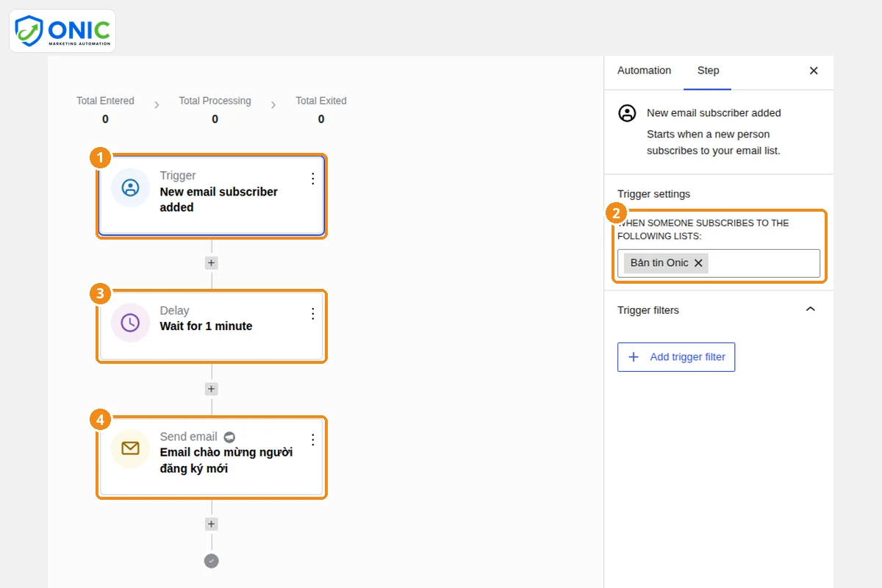
Task: Click the Total Entered count
Action: pos(105,119)
